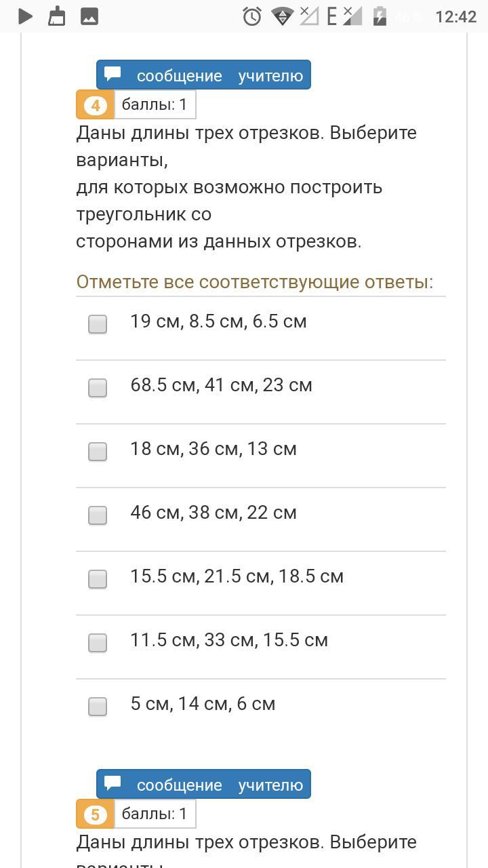
Task: Tick the 15.5 см, 21.5 см, 18.5 см checkbox
Action: pos(98,578)
